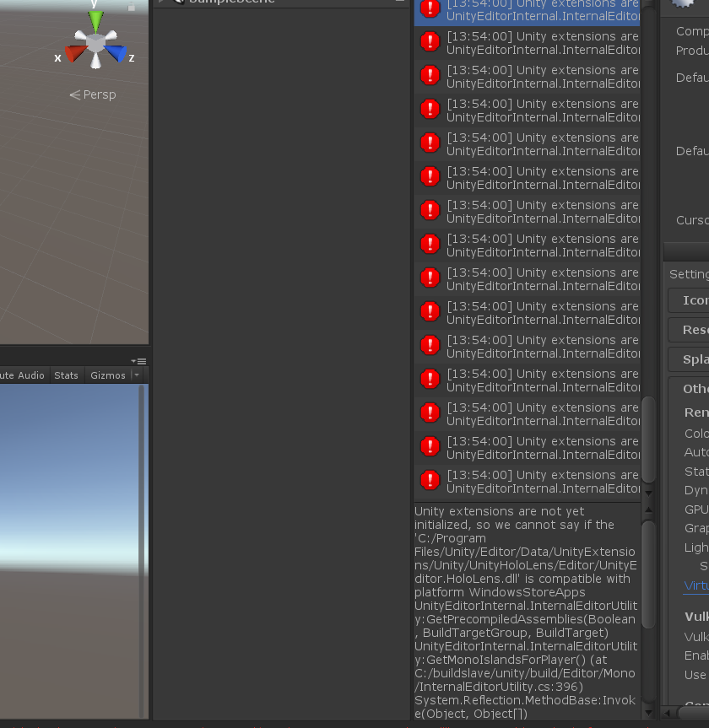Click the 'UnityEditor.HoloLens.dll' text in console details

(526, 572)
